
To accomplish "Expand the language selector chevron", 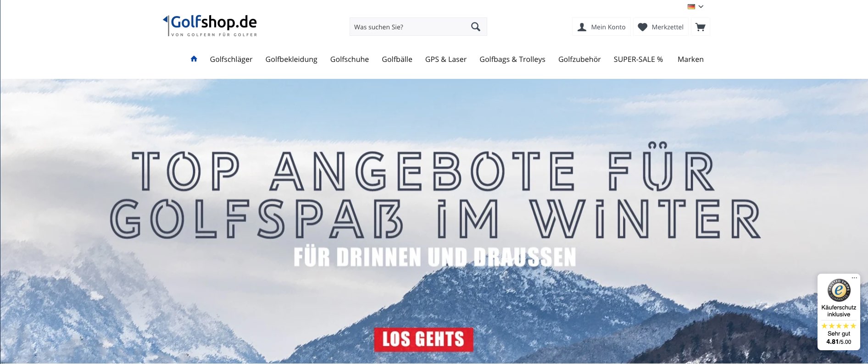I will coord(701,6).
